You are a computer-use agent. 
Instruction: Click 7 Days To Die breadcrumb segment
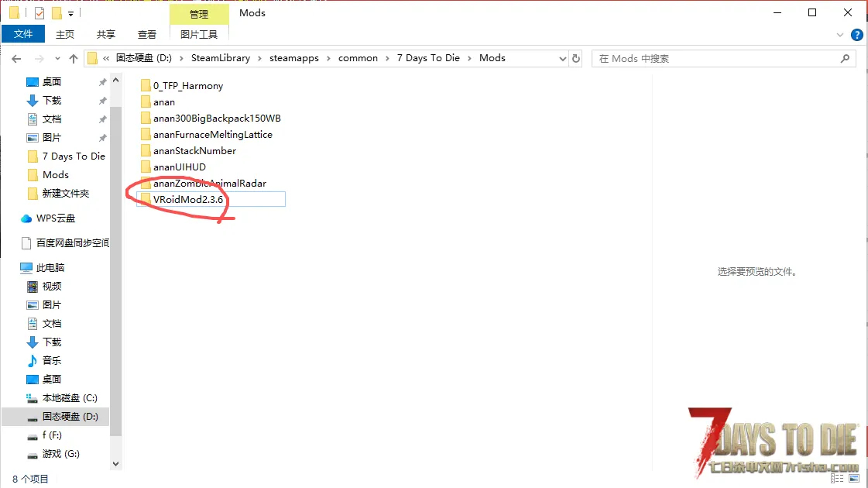428,58
